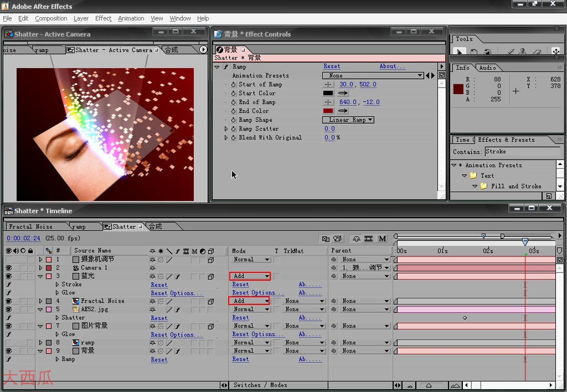This screenshot has width=567, height=392.
Task: Enable motion blur with the M switch
Action: 383,238
